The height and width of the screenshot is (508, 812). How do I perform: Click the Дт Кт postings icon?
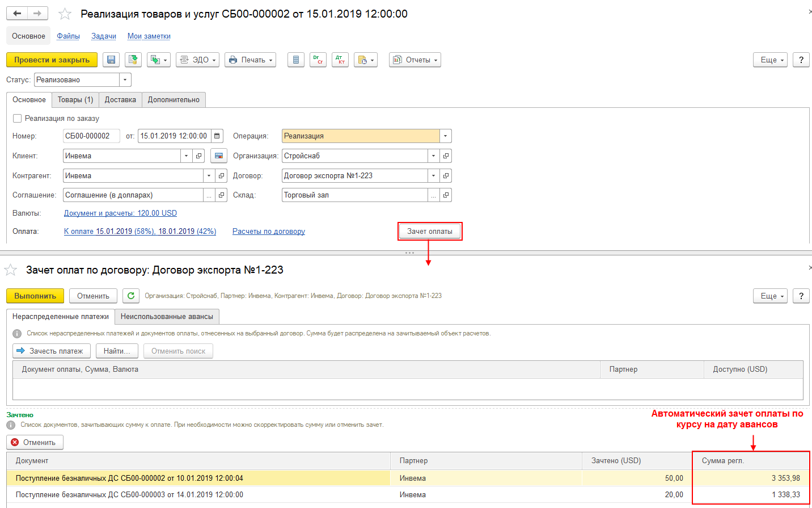click(x=340, y=60)
